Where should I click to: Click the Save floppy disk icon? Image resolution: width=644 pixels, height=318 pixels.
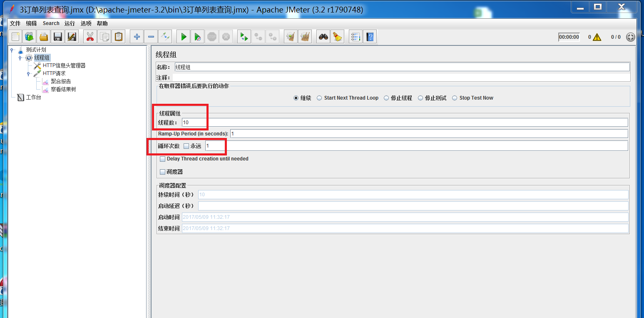pos(58,37)
